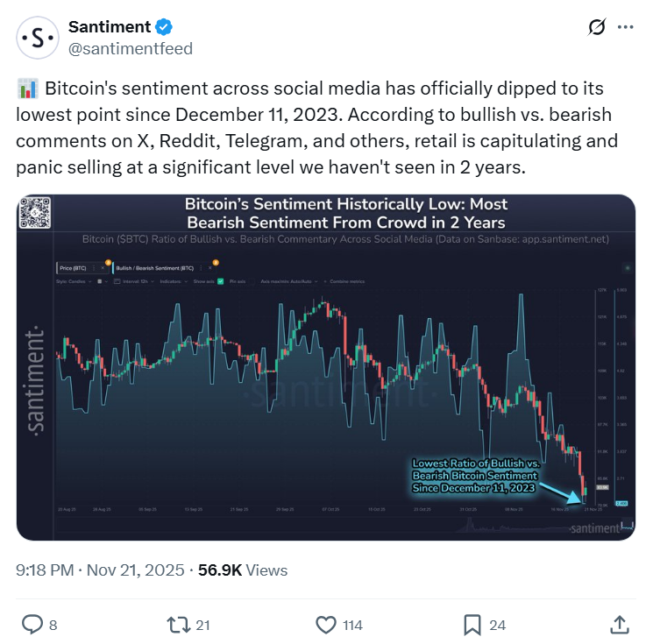Like the tweet with heart icon
Image resolution: width=653 pixels, height=644 pixels.
coord(326,624)
